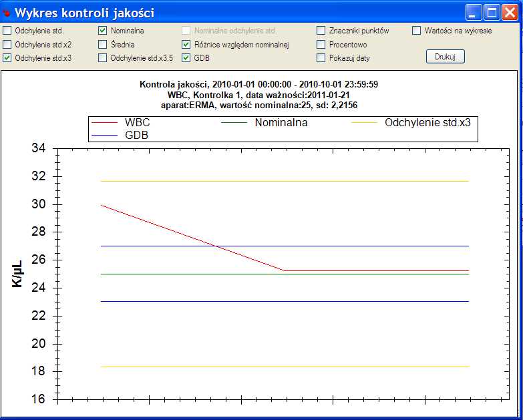Click the window title 'Wykres kontroli jakości'

pos(84,13)
